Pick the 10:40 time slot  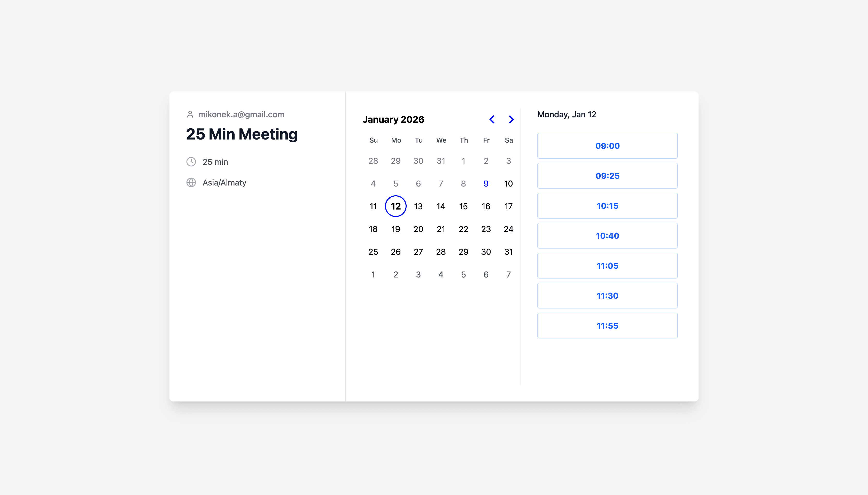(x=607, y=236)
